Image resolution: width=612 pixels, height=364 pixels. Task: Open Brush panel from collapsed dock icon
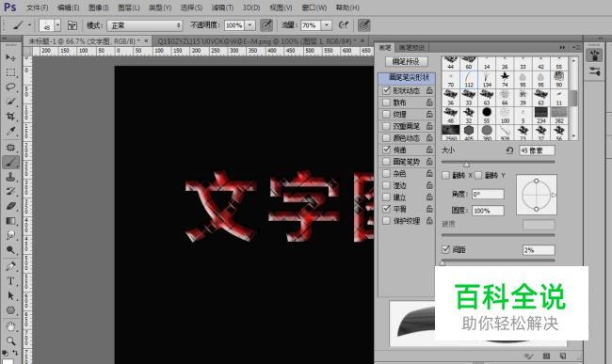[594, 55]
